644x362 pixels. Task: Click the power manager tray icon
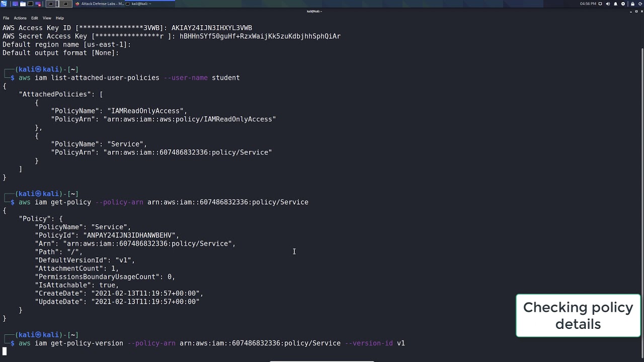(623, 4)
